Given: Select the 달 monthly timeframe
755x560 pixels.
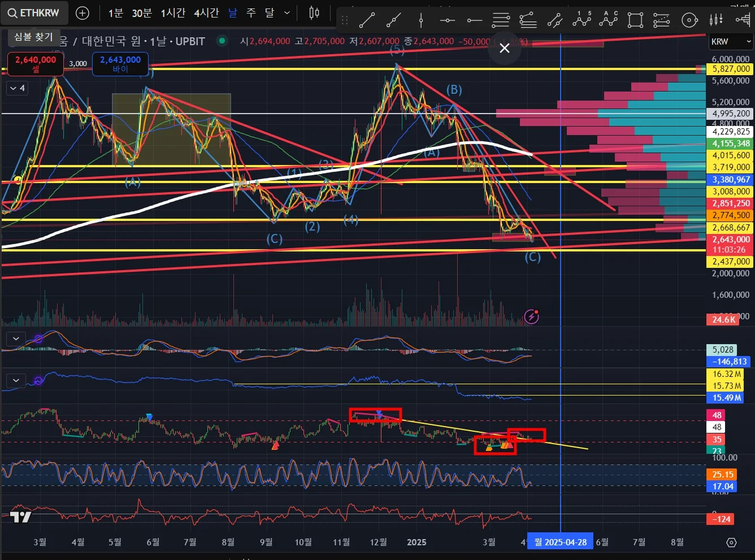Looking at the screenshot, I should [x=270, y=12].
